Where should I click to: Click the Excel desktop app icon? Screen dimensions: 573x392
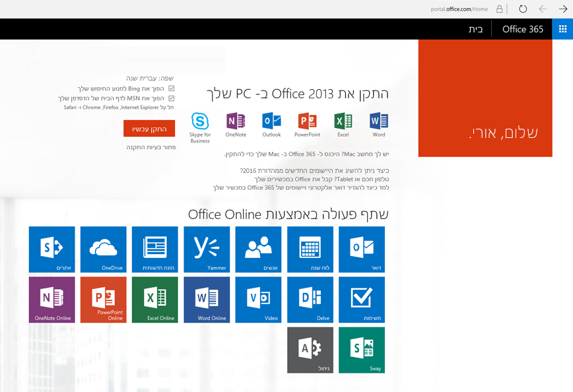pyautogui.click(x=343, y=121)
